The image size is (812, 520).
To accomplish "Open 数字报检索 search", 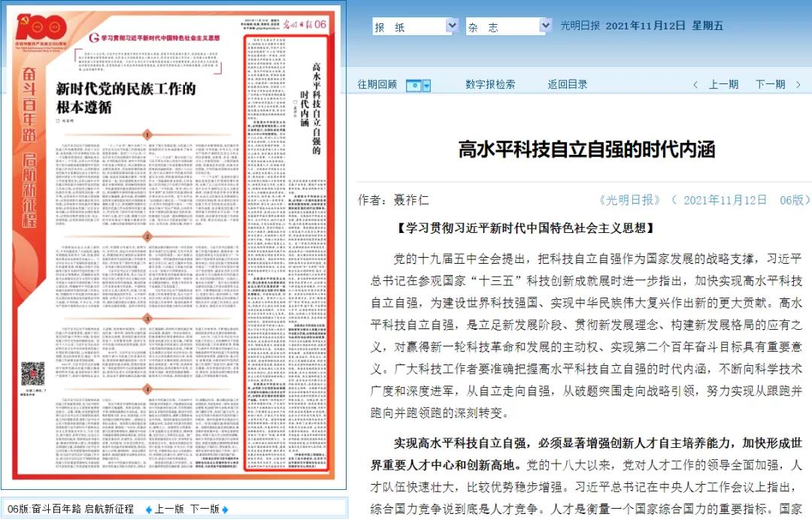I will coord(490,84).
